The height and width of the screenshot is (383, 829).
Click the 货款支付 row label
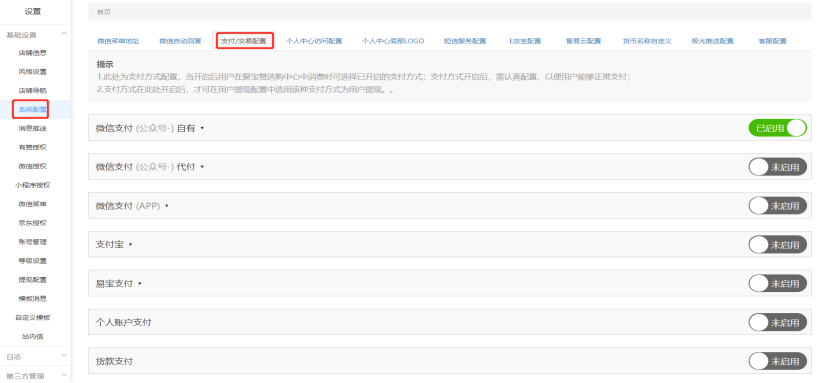pos(114,361)
